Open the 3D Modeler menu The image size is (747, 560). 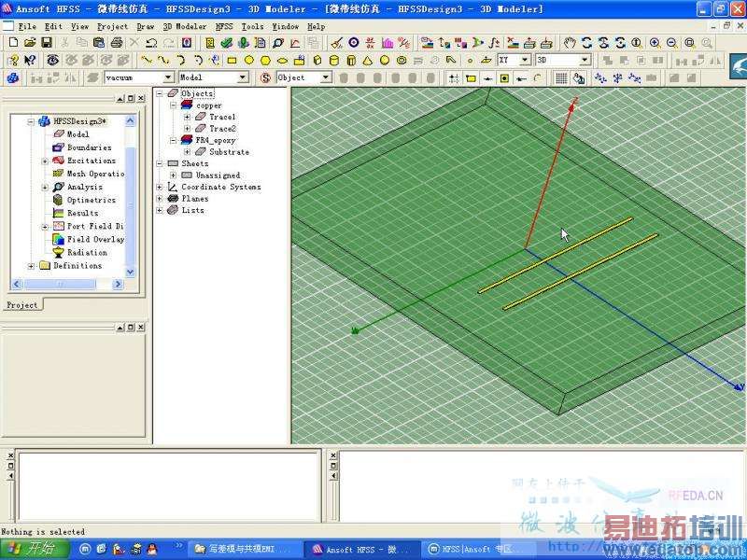185,27
